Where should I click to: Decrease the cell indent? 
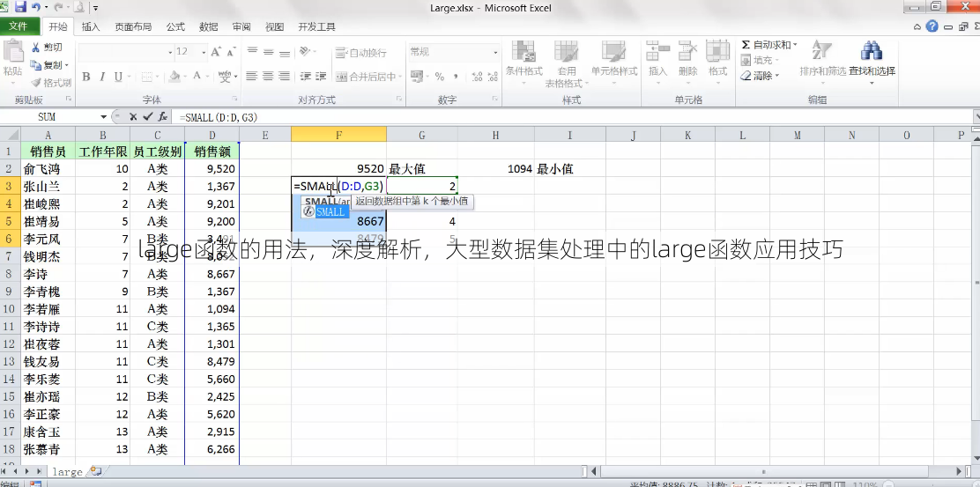306,77
